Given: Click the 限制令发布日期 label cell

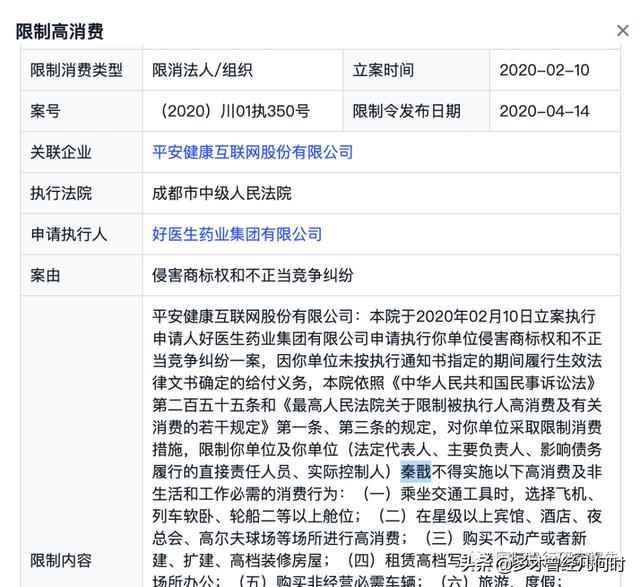Looking at the screenshot, I should [x=416, y=111].
